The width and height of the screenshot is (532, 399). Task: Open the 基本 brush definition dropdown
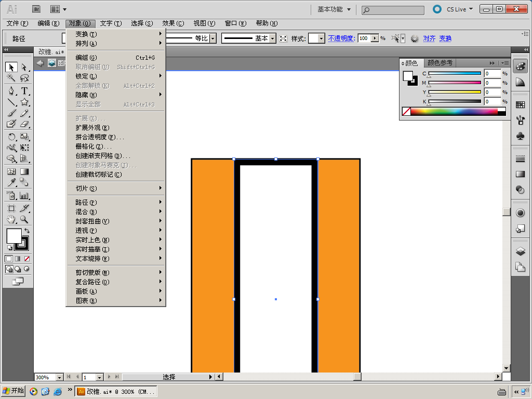(272, 38)
